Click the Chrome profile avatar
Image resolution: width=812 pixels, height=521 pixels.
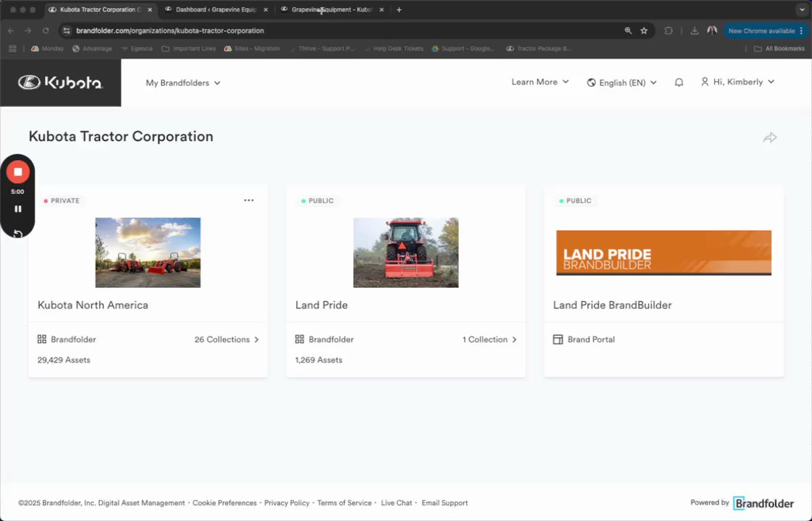tap(712, 30)
